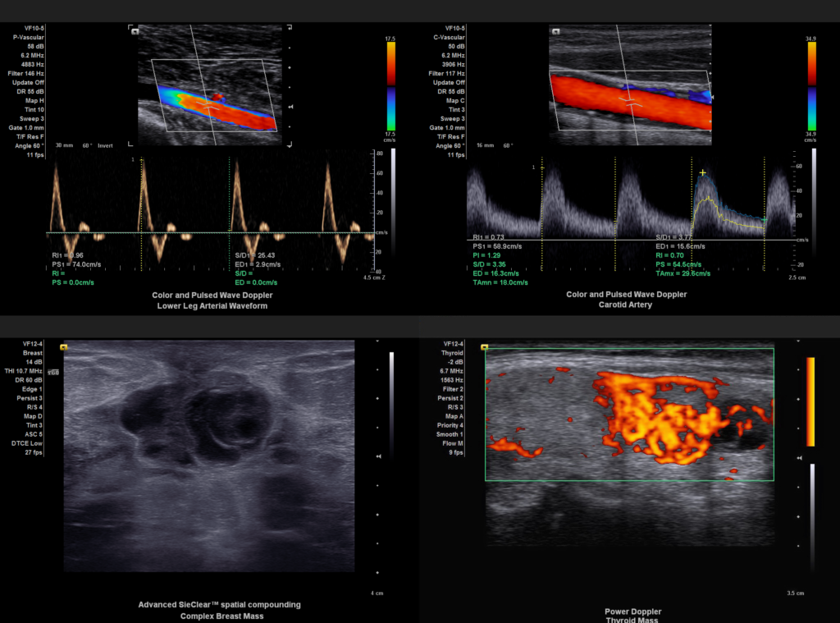840x623 pixels.
Task: Select the P-Vascular exam preset label
Action: pyautogui.click(x=29, y=37)
